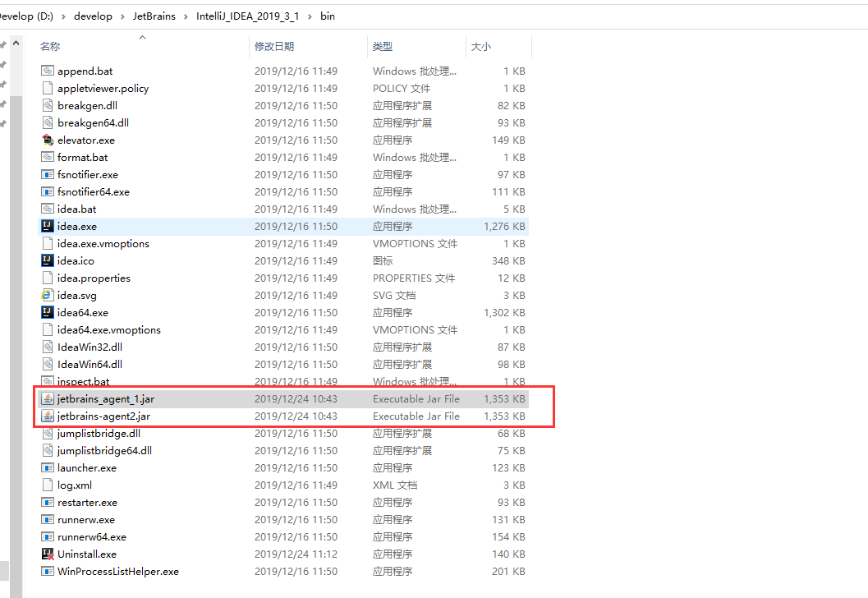Click the 图标 type of idea.ico
The height and width of the screenshot is (598, 868).
pos(383,260)
